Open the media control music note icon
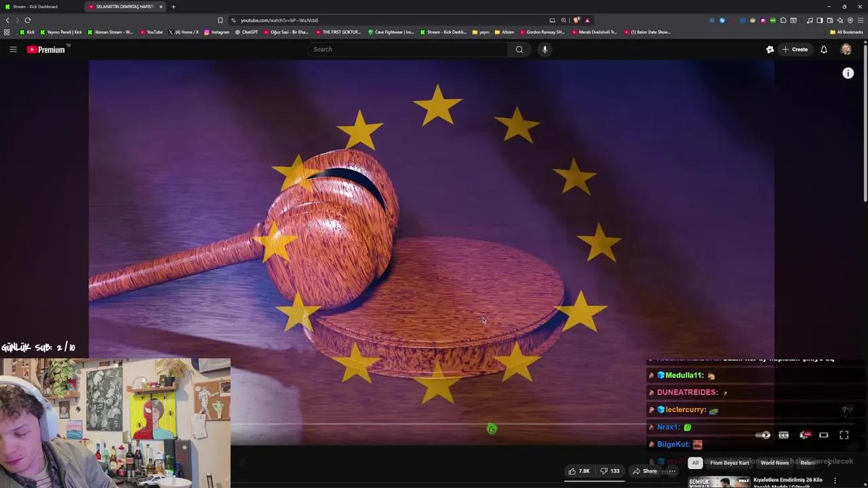 click(809, 20)
